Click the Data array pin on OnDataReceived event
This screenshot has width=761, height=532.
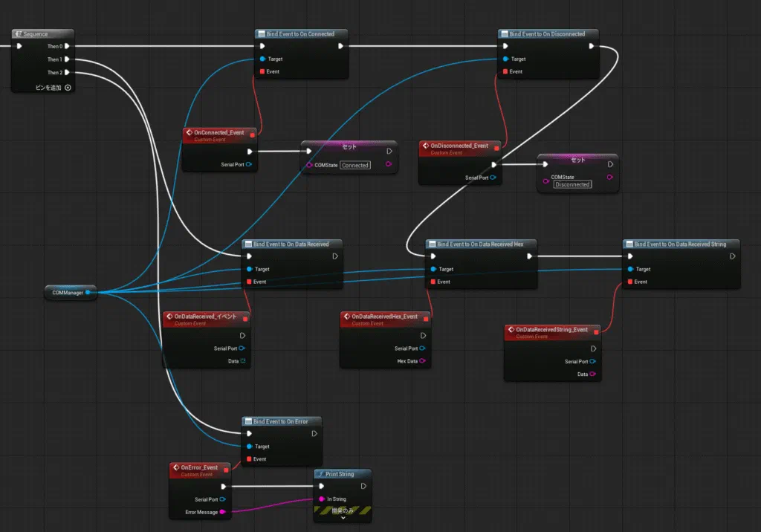pyautogui.click(x=243, y=360)
